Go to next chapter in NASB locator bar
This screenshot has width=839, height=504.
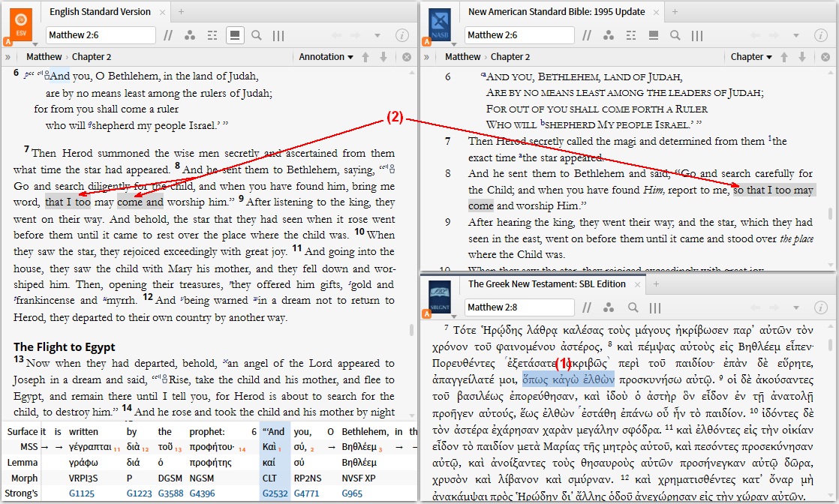802,57
